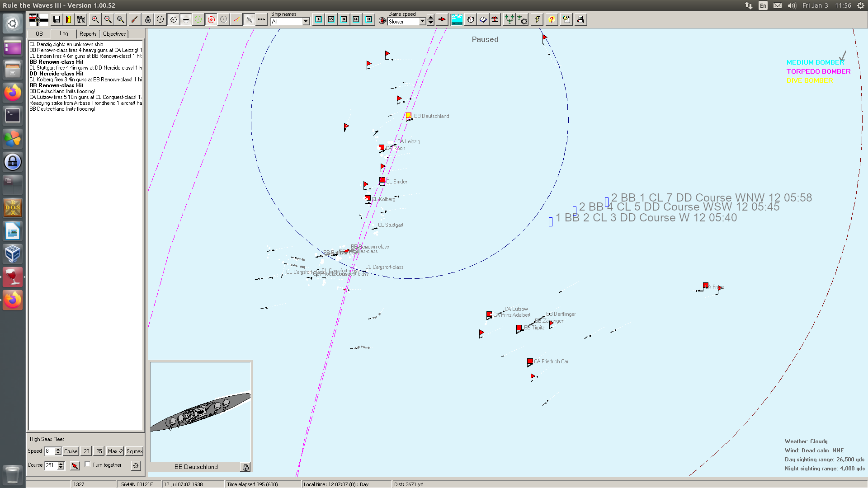Screen dimensions: 868x488
Task: Select the rifle-shaped toolbar icon
Action: 134,19
